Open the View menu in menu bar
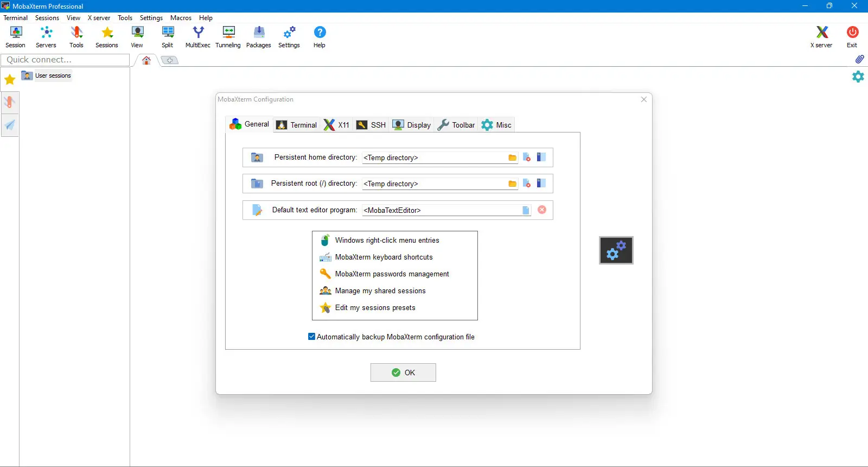Image resolution: width=868 pixels, height=467 pixels. pos(73,18)
